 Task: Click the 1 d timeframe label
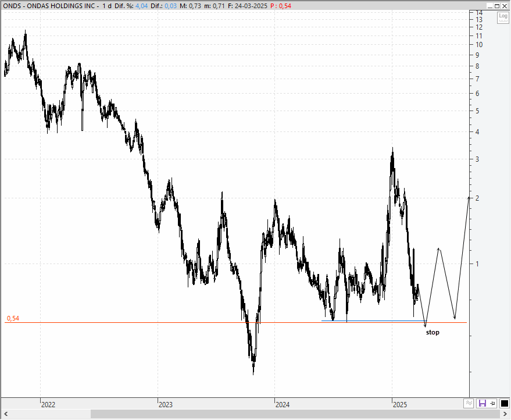106,6
